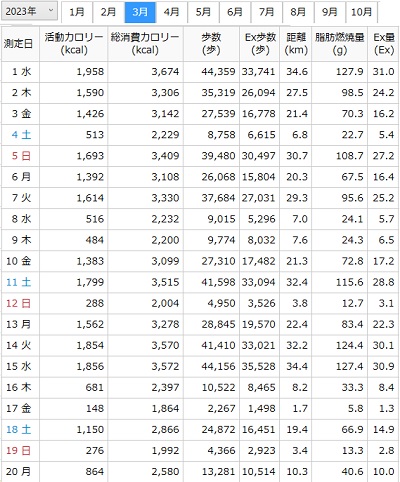This screenshot has width=400, height=482.
Task: Click total calorie value 1,992
Action: pyautogui.click(x=165, y=450)
